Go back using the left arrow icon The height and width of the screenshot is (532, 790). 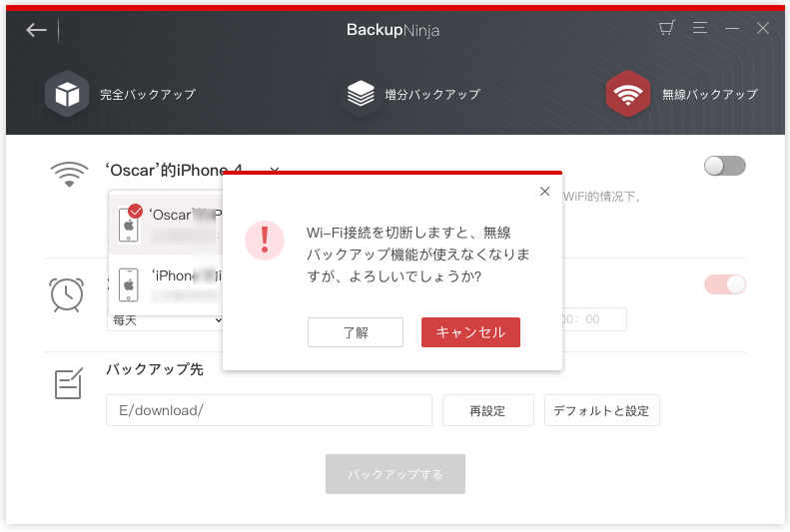pos(36,30)
